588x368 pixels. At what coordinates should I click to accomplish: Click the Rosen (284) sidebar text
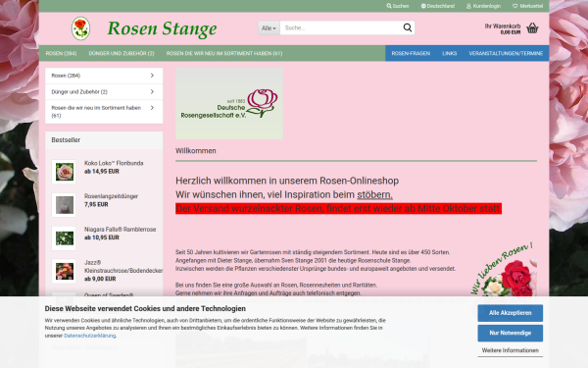[x=66, y=76]
